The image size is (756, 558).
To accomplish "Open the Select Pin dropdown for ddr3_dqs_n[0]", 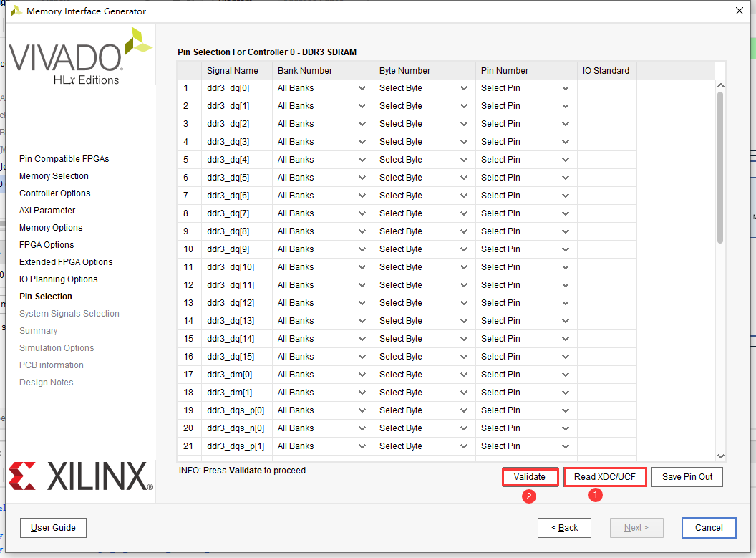I will coord(565,428).
